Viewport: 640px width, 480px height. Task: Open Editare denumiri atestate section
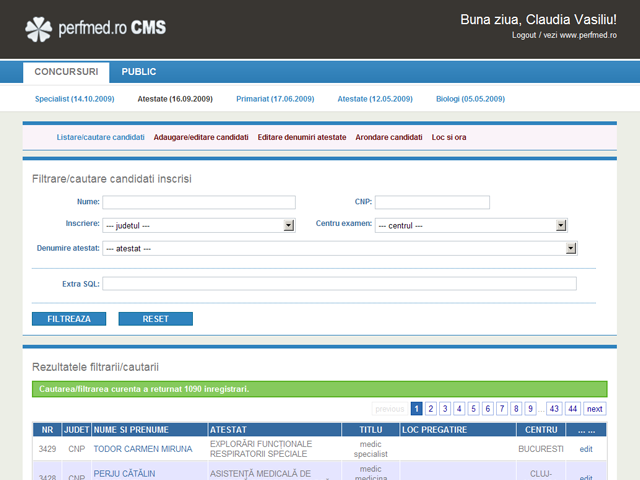point(302,137)
